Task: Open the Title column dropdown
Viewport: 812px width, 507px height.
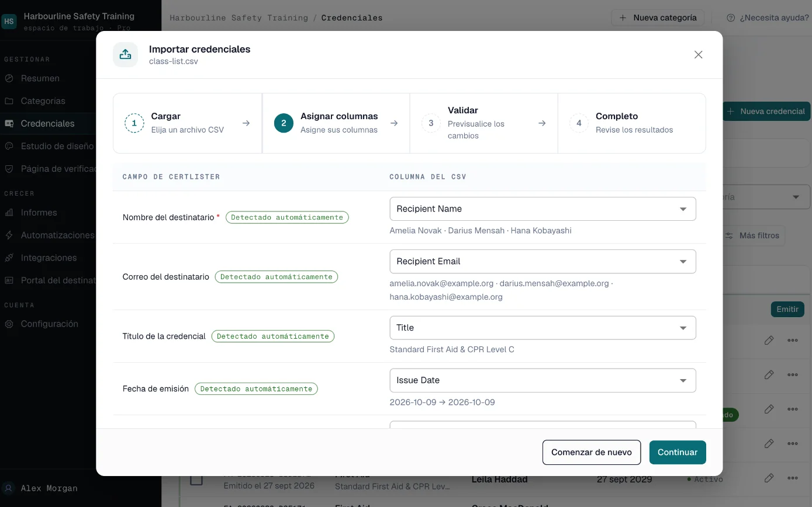Action: point(543,328)
